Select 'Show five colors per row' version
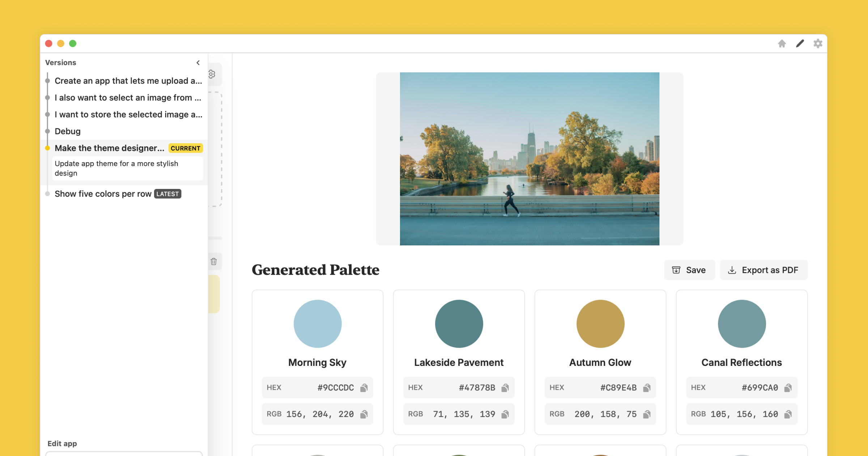Image resolution: width=868 pixels, height=456 pixels. click(103, 194)
